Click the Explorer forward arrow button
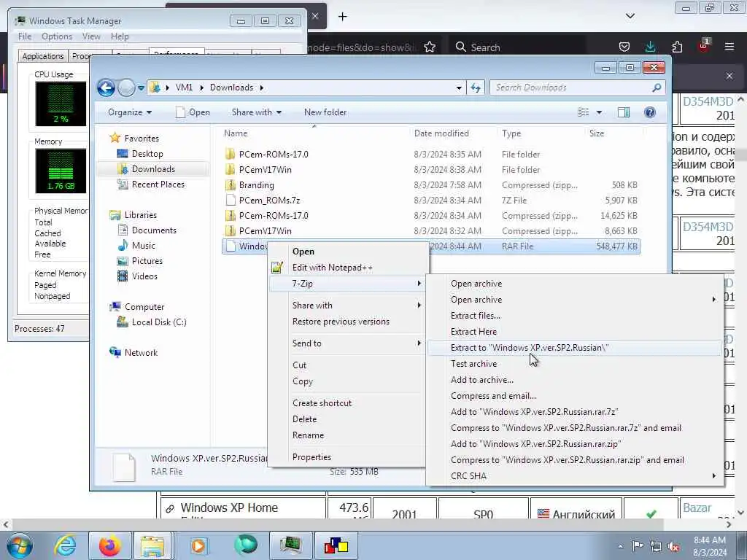This screenshot has width=747, height=560. [x=125, y=88]
